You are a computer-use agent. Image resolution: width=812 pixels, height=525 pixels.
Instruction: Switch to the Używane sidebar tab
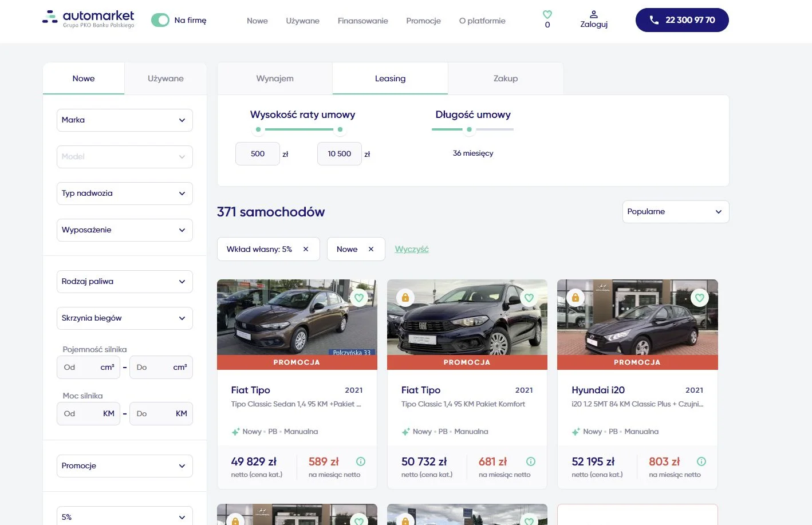tap(165, 78)
